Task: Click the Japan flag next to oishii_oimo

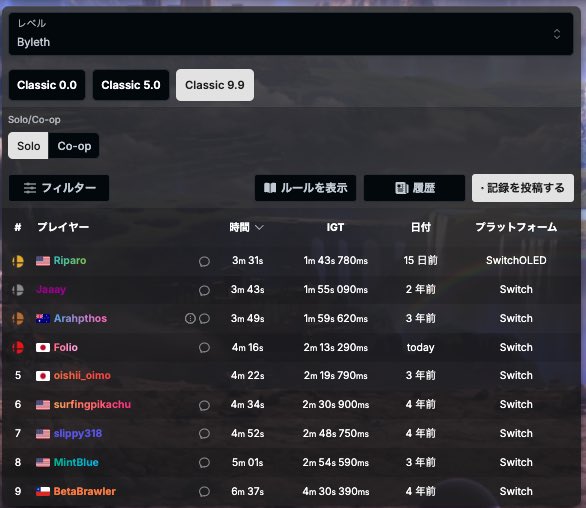Action: 43,376
